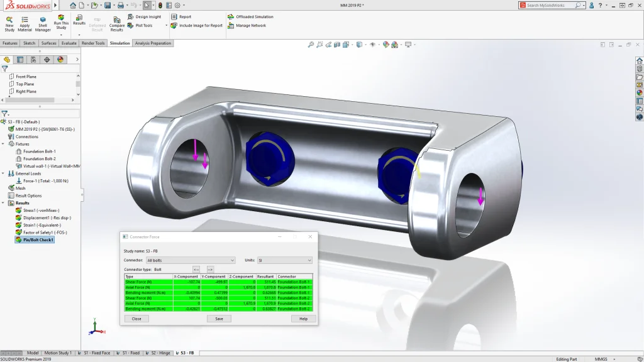Click the Save disk icon in the title bar
Screen dimensions: 644x362
108,5
